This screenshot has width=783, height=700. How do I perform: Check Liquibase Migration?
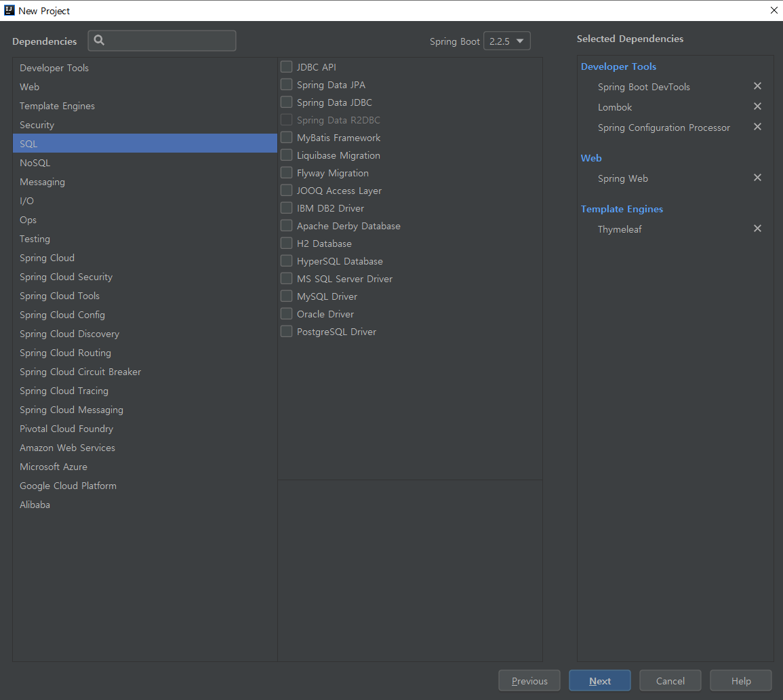[x=286, y=155]
